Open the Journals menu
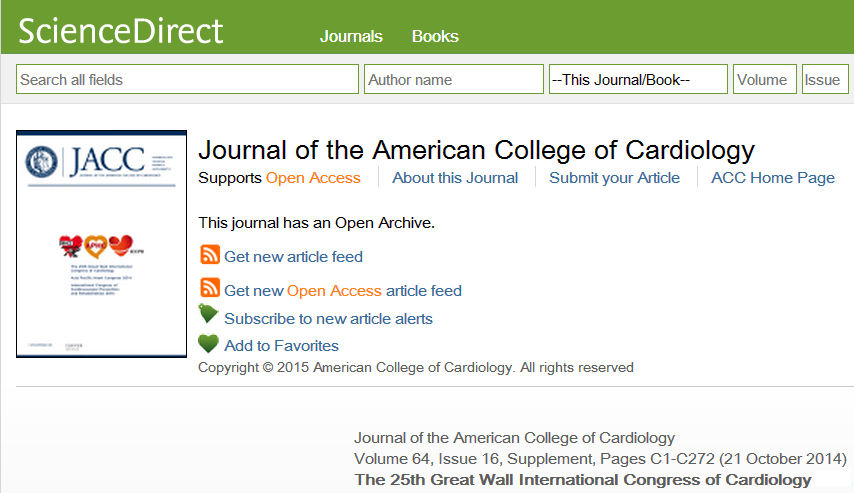This screenshot has height=493, width=854. [x=351, y=36]
